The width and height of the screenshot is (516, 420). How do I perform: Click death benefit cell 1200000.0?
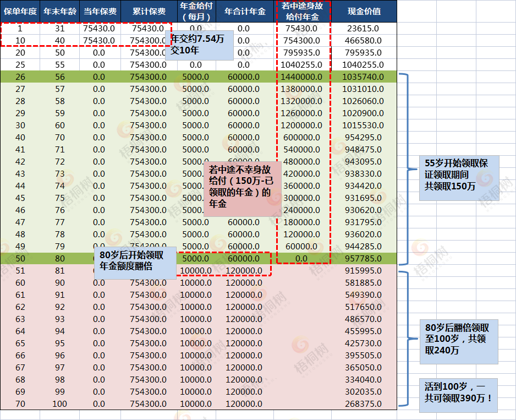coord(301,125)
